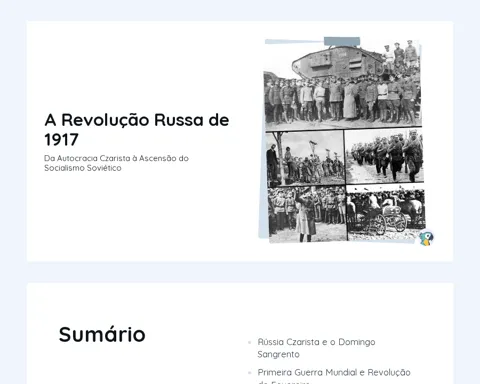480x384 pixels.
Task: Select the title 'A Revolução Russa de 1917'
Action: [137, 129]
